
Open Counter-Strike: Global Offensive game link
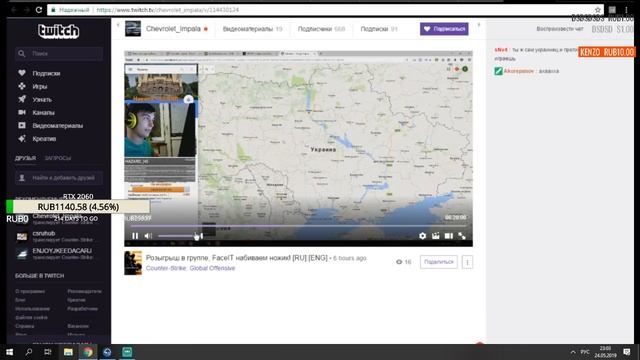click(191, 268)
